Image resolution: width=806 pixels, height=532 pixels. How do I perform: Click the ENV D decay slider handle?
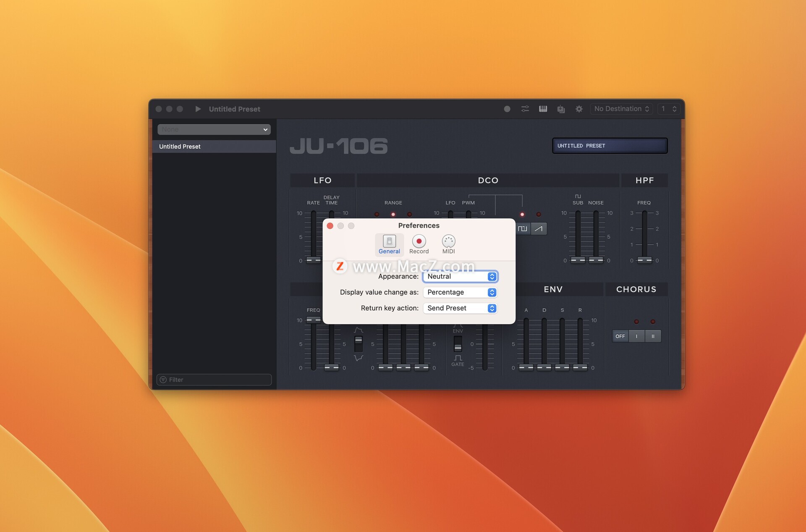coord(544,367)
